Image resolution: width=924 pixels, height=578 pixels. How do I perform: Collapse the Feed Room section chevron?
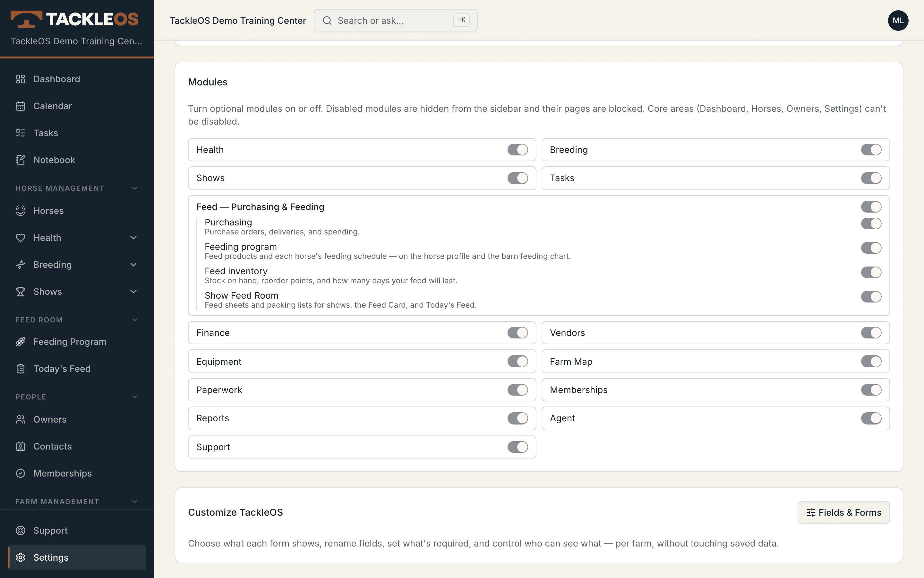[x=134, y=320]
